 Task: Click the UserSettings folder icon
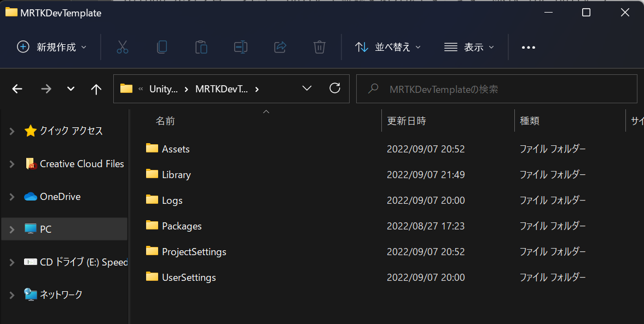[152, 277]
